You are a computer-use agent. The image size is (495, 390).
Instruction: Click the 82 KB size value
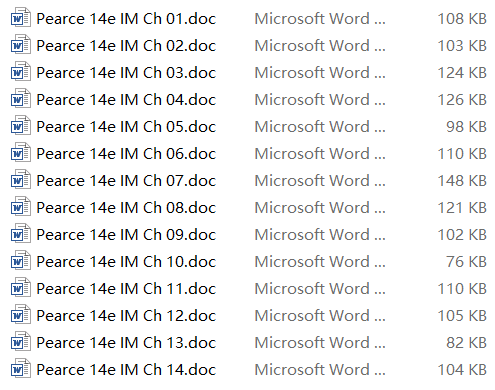click(x=467, y=343)
